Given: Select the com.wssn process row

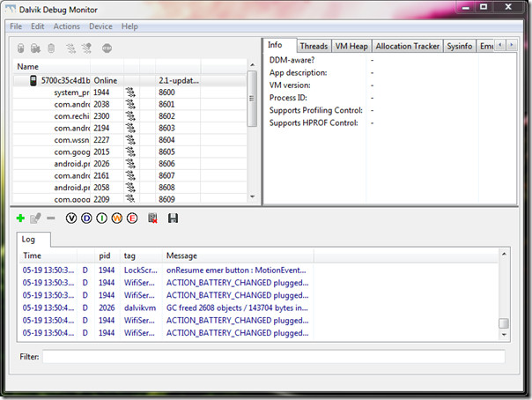Looking at the screenshot, I should point(129,140).
